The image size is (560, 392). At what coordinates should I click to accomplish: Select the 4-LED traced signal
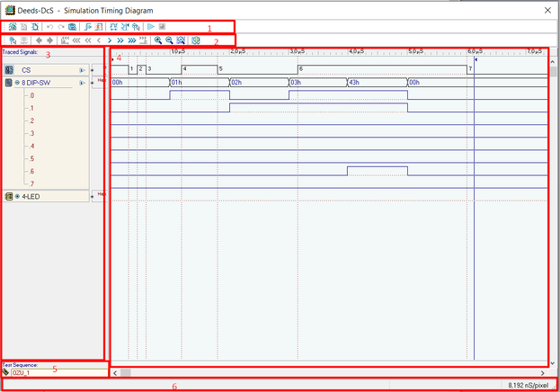31,197
